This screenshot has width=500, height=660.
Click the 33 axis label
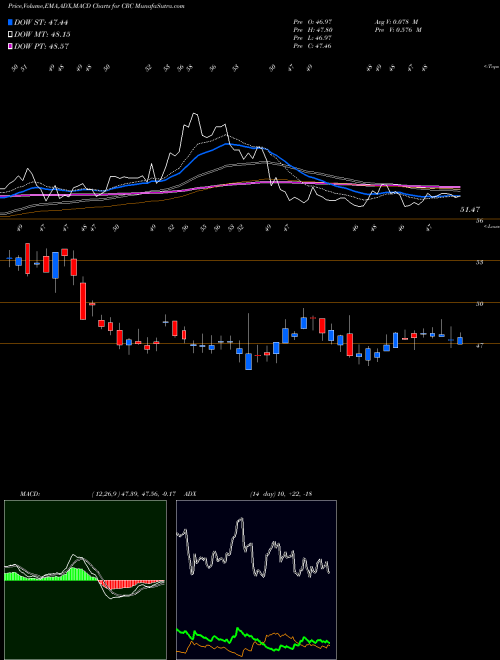point(479,262)
